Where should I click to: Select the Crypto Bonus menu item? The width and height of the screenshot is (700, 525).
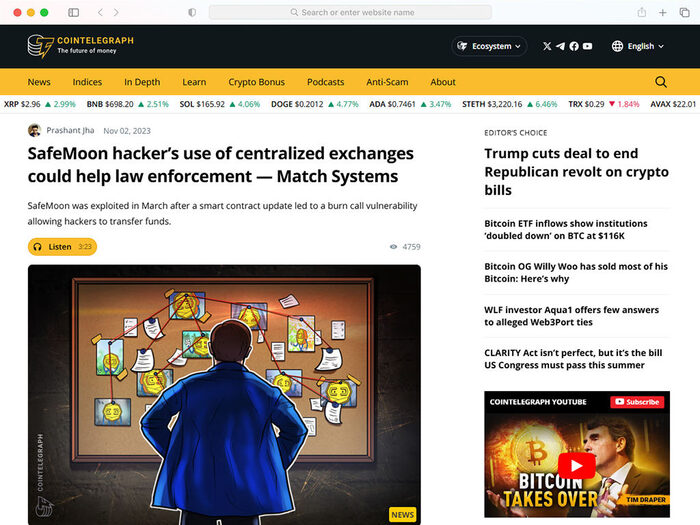(256, 82)
